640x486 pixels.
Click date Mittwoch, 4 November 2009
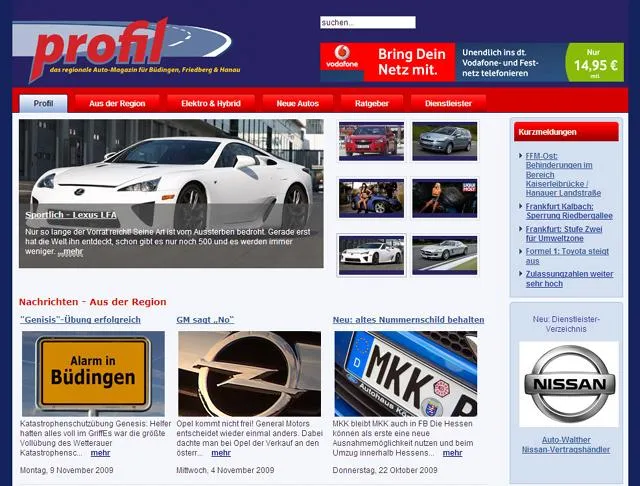point(225,470)
